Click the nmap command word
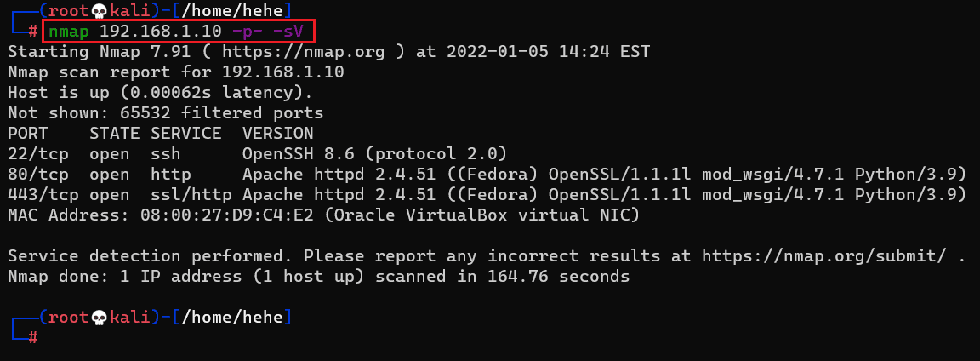This screenshot has width=980, height=361. (x=69, y=32)
